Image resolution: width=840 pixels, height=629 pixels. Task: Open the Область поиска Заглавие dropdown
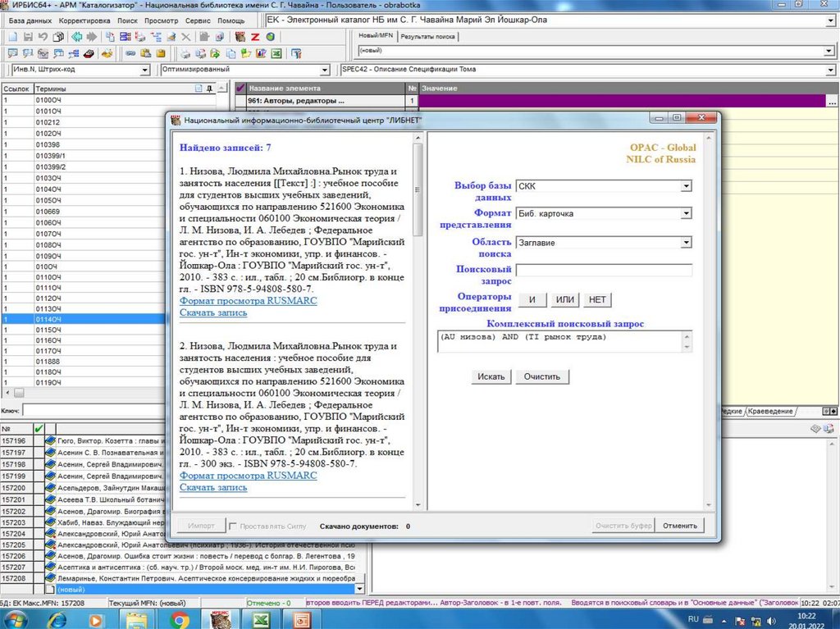pos(687,242)
